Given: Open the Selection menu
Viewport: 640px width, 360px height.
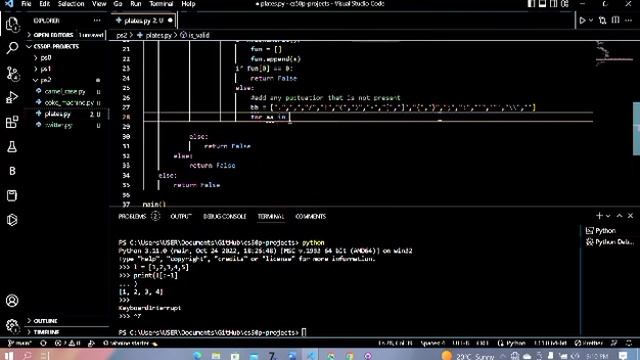Looking at the screenshot, I should tap(71, 4).
